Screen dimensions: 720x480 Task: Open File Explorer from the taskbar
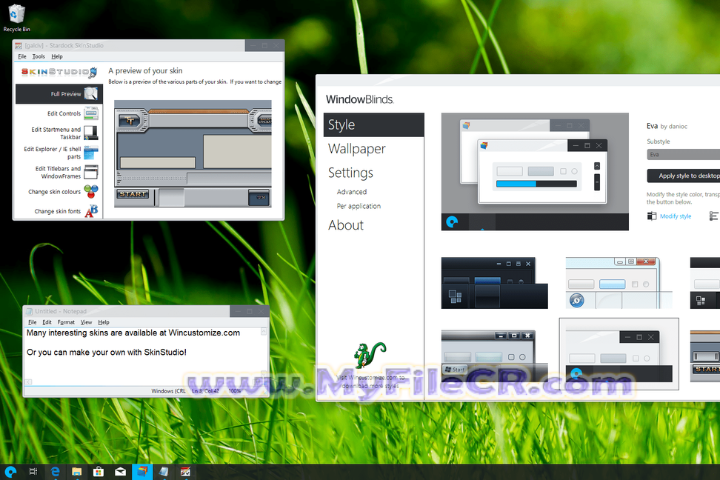[x=77, y=472]
